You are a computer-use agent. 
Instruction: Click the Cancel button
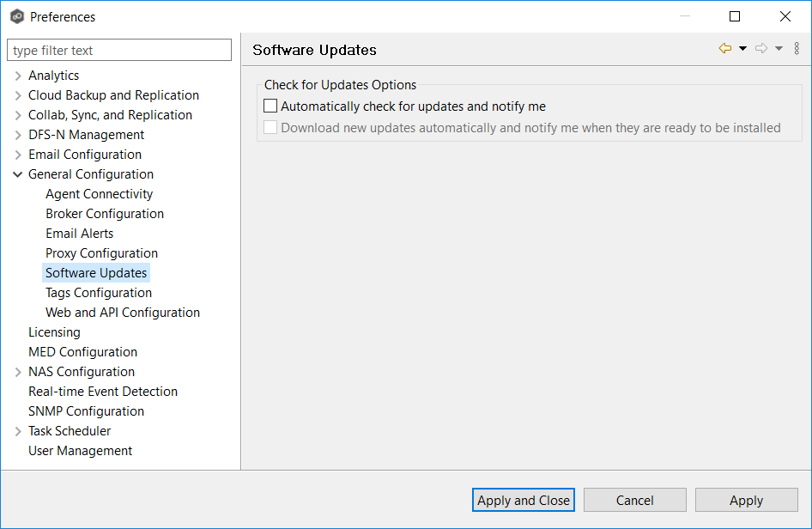(x=634, y=501)
